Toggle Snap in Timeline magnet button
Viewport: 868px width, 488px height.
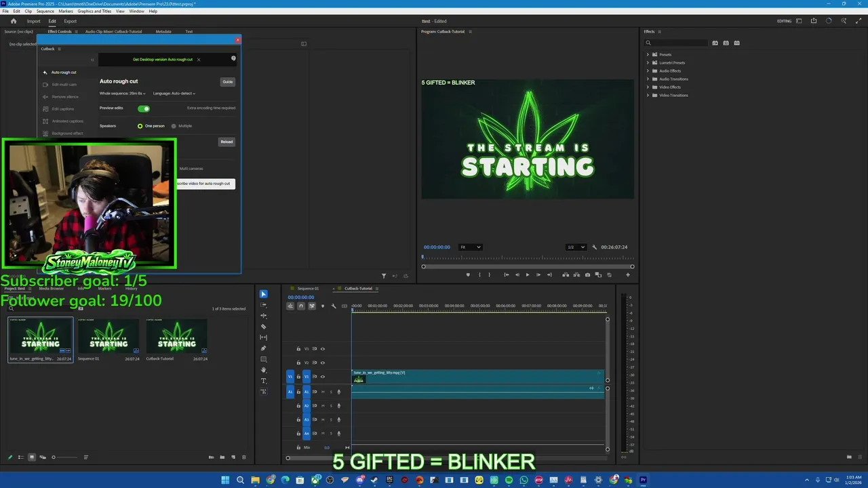coord(301,306)
